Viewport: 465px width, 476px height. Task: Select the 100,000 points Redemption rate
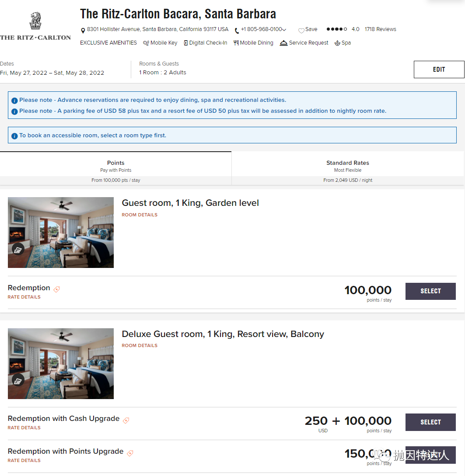click(x=430, y=291)
